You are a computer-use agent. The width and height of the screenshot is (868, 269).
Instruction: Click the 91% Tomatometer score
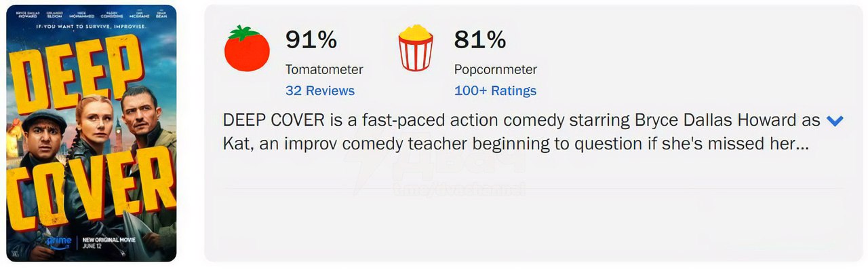click(x=311, y=40)
